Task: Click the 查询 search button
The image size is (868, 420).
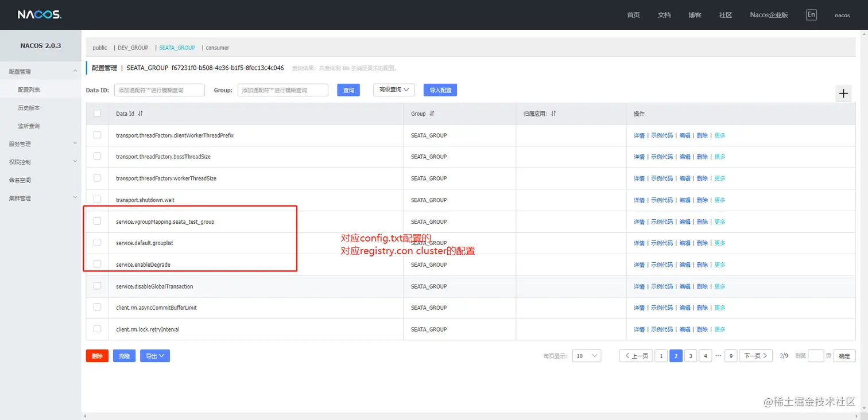Action: [348, 90]
